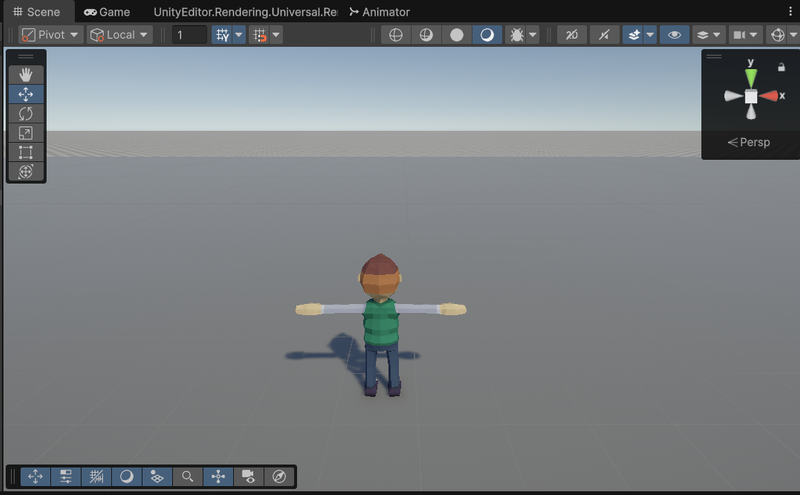Click the gray bottom axis cone
The width and height of the screenshot is (800, 495).
tap(751, 112)
